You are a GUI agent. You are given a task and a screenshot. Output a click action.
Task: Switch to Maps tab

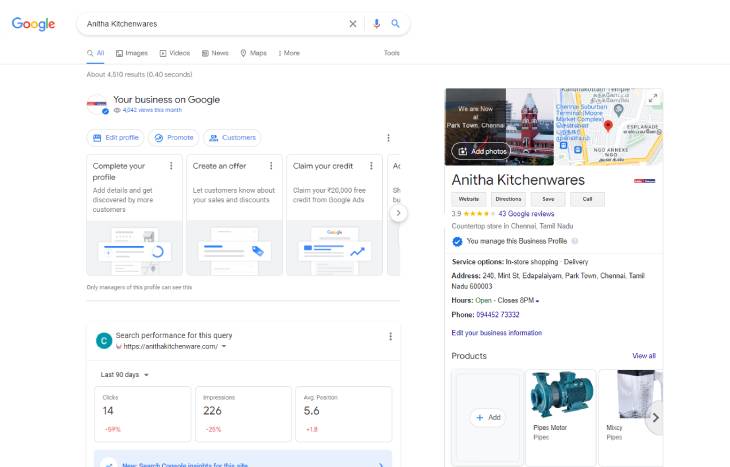253,53
